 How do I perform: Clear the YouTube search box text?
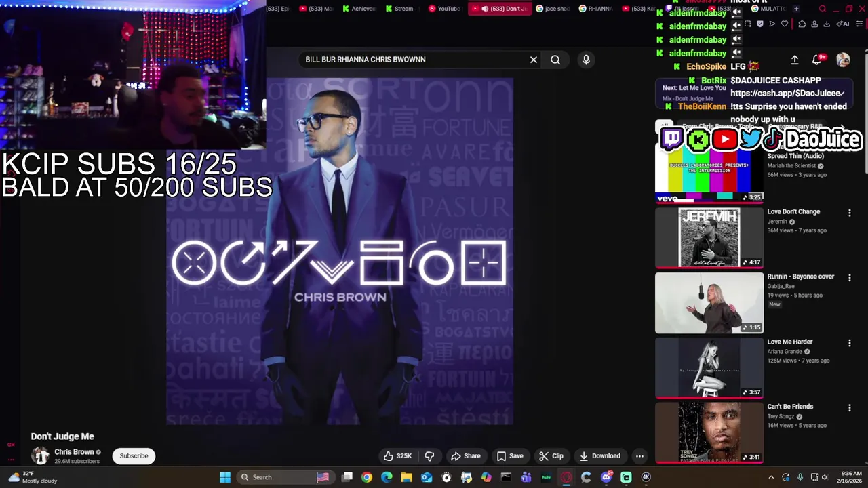[534, 60]
